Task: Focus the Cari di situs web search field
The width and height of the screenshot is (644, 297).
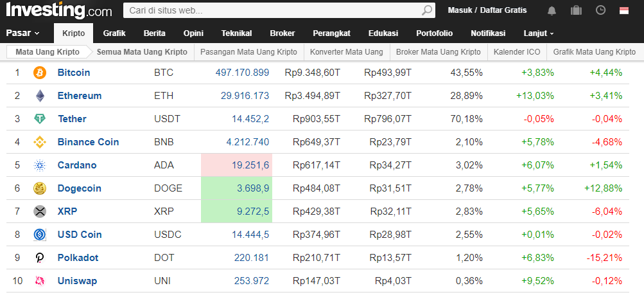Action: click(273, 10)
